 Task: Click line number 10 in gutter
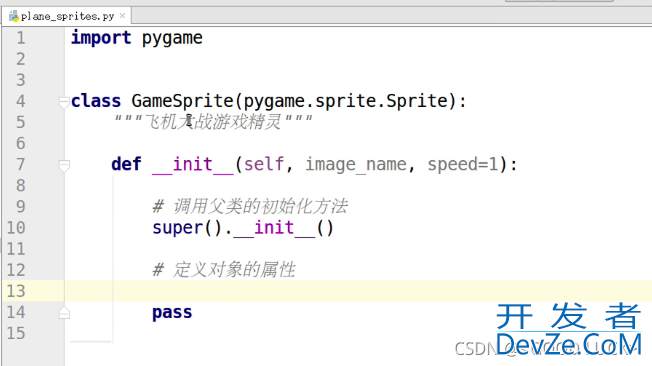(16, 228)
